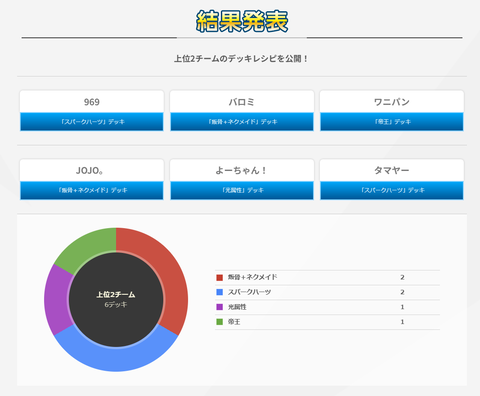Open バロミ's ネクメイド deck button

242,122
